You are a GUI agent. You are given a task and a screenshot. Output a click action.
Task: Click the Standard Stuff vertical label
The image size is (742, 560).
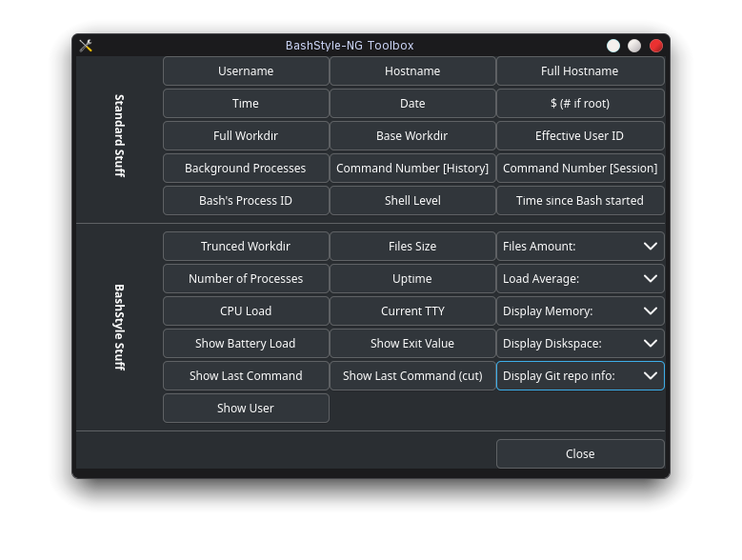[119, 136]
